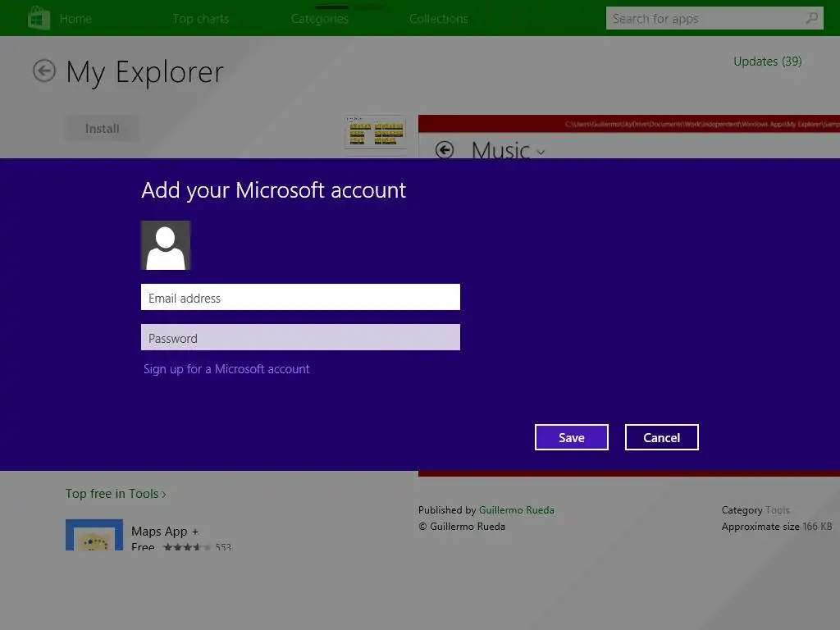Viewport: 840px width, 630px height.
Task: Click the Save button
Action: click(571, 438)
